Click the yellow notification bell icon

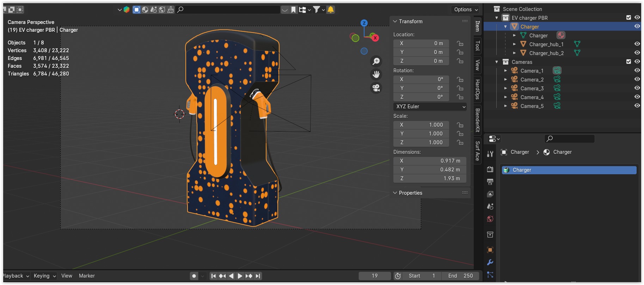pos(331,10)
